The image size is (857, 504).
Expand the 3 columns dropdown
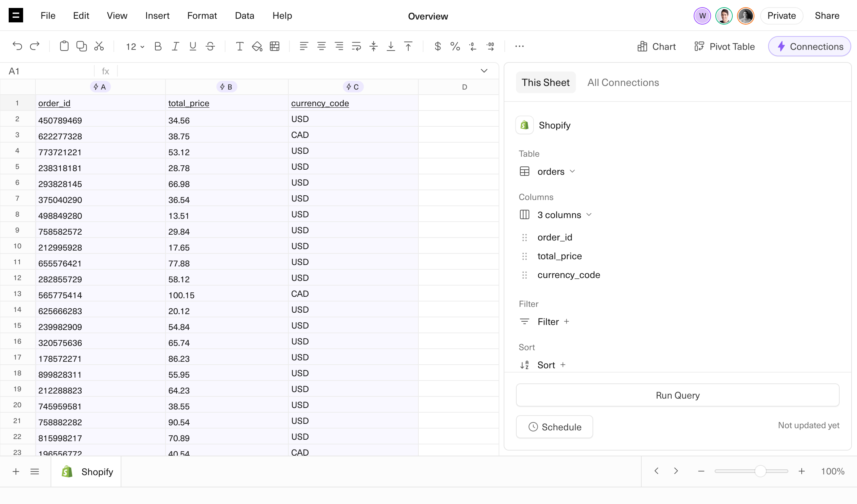(564, 215)
